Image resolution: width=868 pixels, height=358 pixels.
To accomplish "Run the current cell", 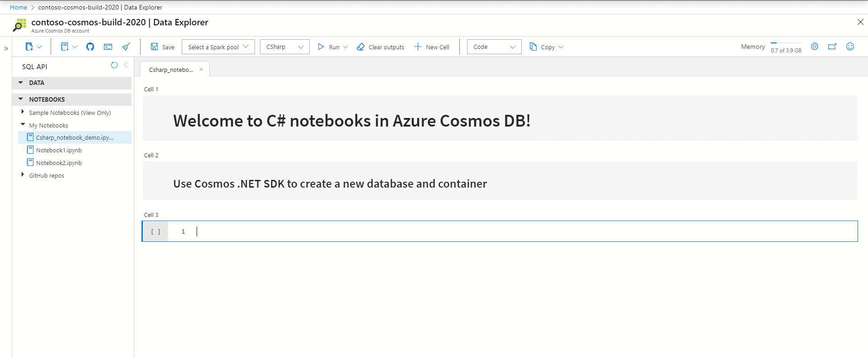I will pos(329,47).
